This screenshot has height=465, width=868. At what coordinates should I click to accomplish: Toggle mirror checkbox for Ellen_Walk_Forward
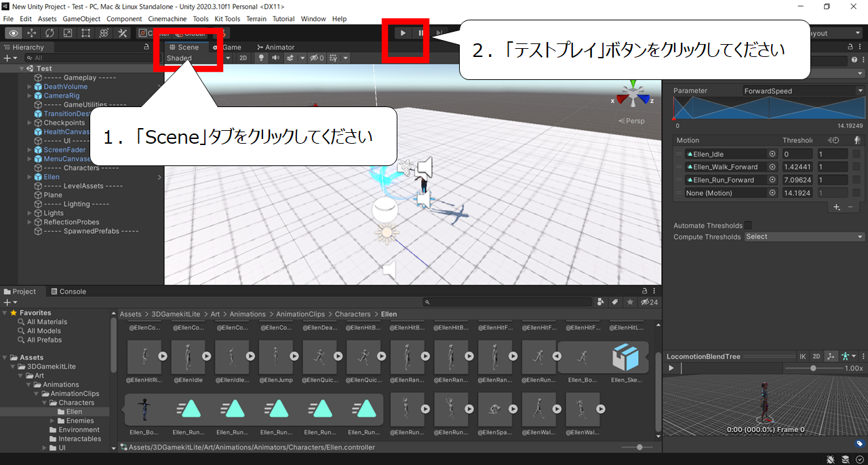point(857,167)
